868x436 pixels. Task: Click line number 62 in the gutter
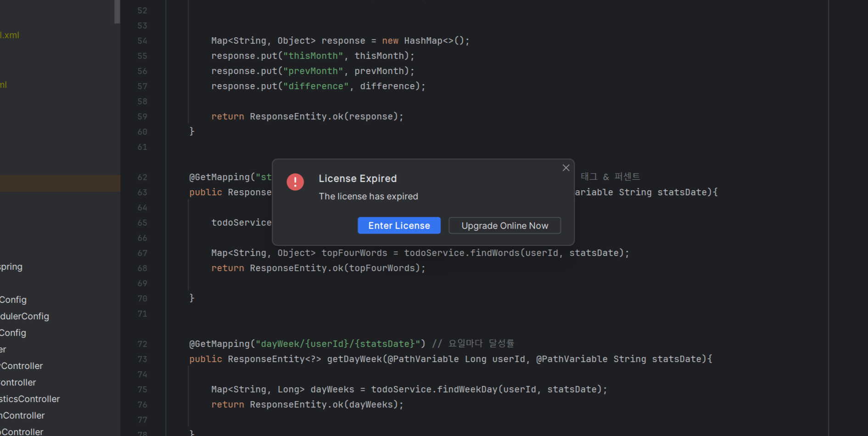142,177
